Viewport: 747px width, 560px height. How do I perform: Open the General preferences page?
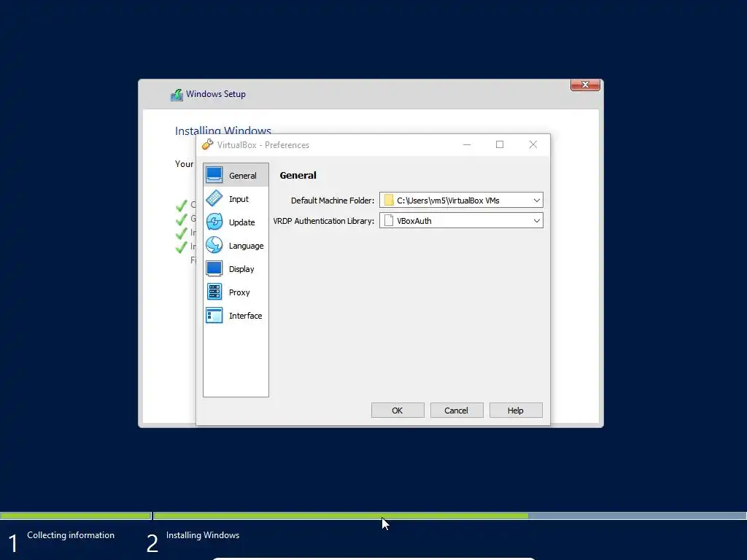coord(236,175)
